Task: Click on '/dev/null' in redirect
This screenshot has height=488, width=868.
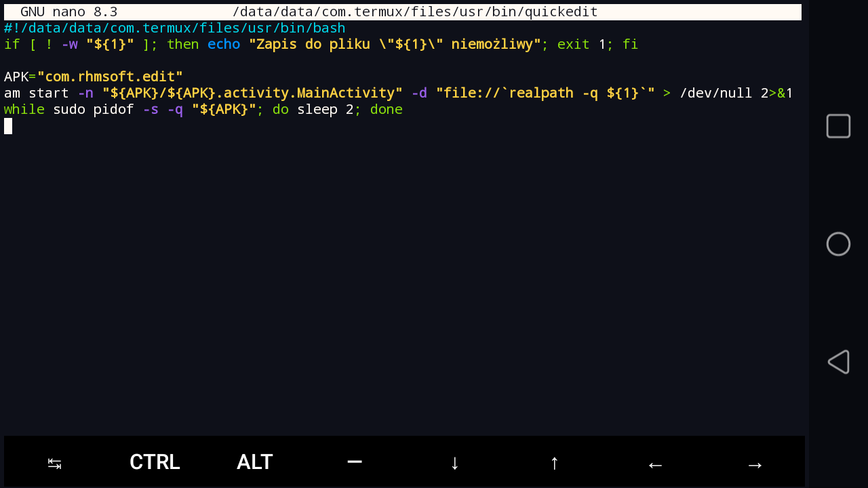Action: click(715, 93)
